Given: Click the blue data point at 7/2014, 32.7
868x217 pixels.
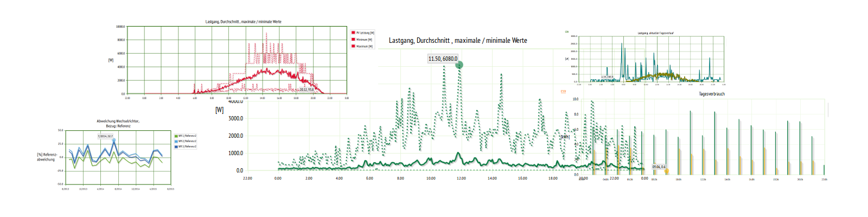Looking at the screenshot, I should click(114, 141).
